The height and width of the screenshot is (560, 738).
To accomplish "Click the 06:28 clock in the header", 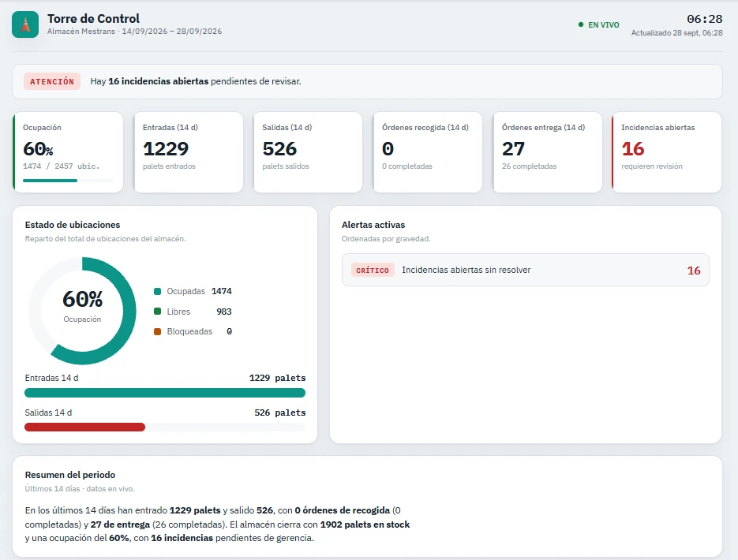I will [x=705, y=19].
